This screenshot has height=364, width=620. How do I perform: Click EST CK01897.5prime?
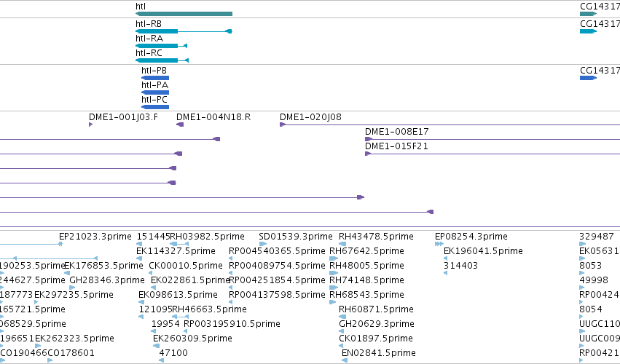point(376,339)
